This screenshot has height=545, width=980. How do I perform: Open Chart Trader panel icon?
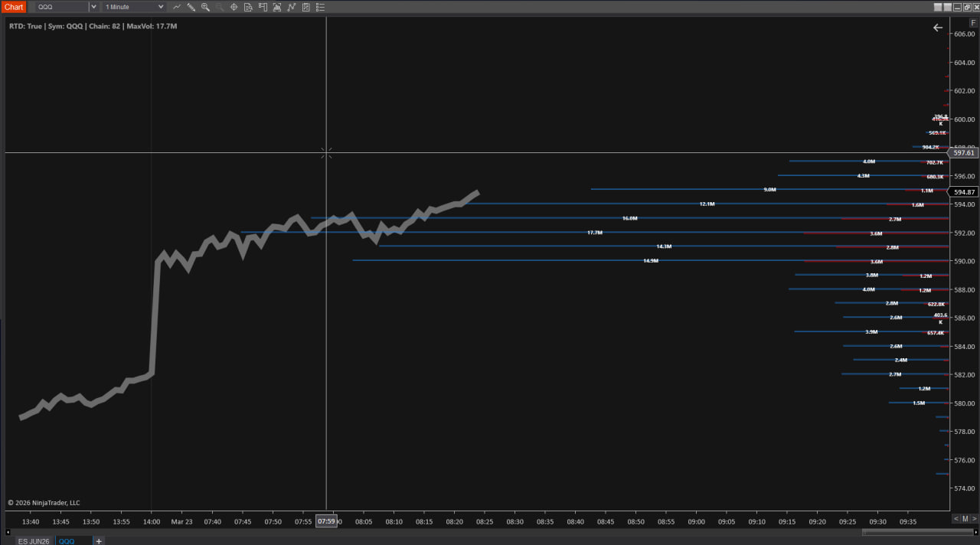[263, 7]
